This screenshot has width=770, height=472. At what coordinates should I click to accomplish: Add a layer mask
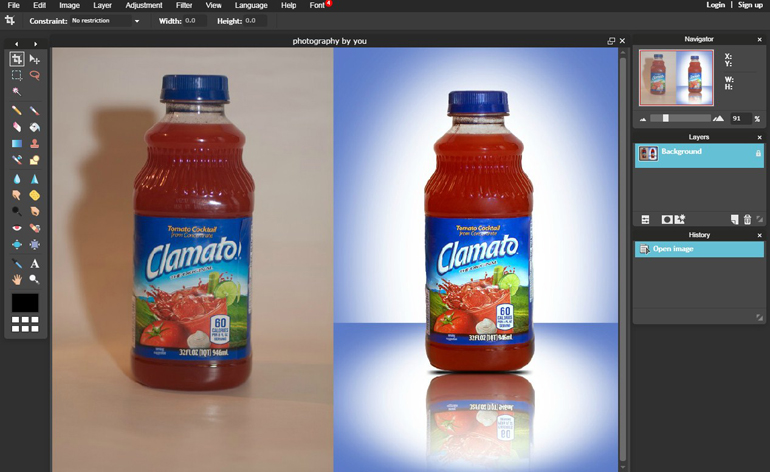pyautogui.click(x=666, y=220)
